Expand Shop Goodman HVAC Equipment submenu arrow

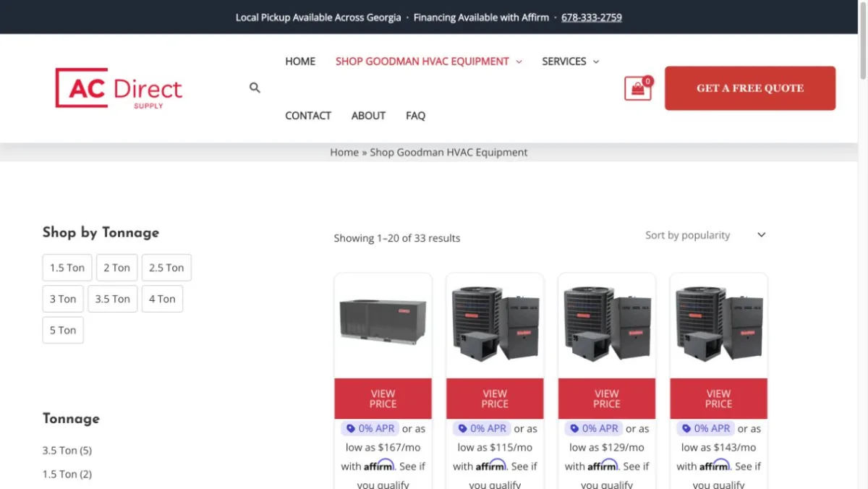pos(519,62)
